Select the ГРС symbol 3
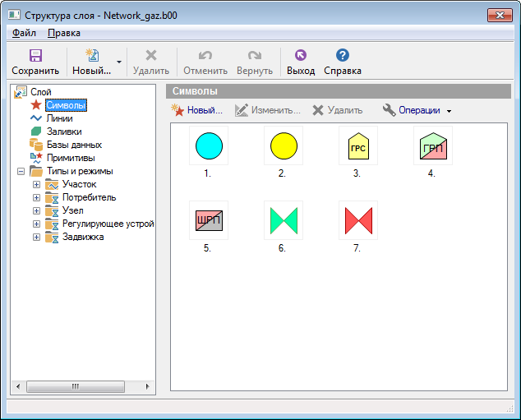Viewport: 521px width, 420px height. tap(358, 146)
